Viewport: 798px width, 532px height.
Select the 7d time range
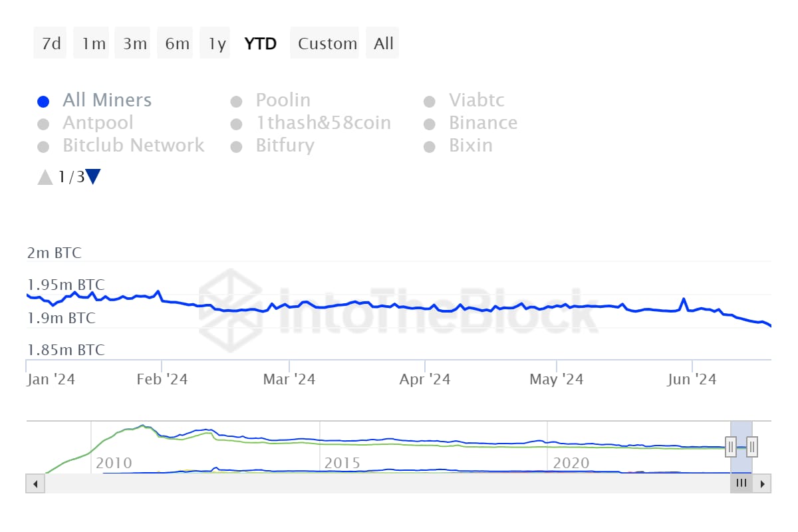51,44
